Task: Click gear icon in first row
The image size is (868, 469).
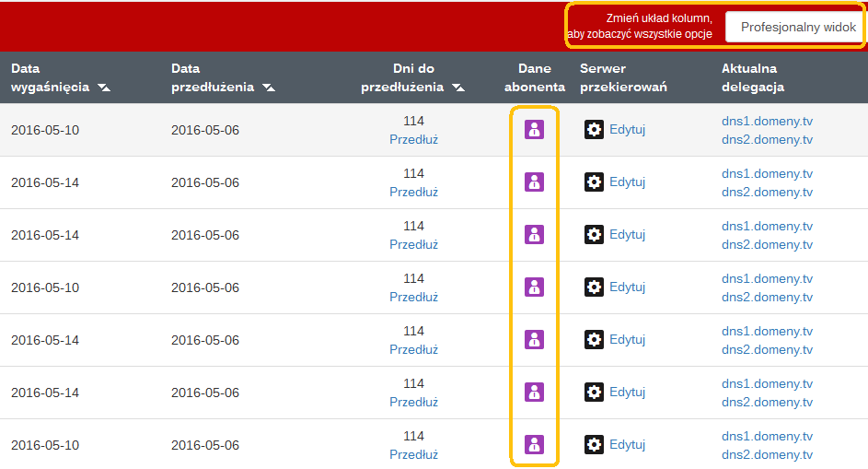Action: point(594,130)
